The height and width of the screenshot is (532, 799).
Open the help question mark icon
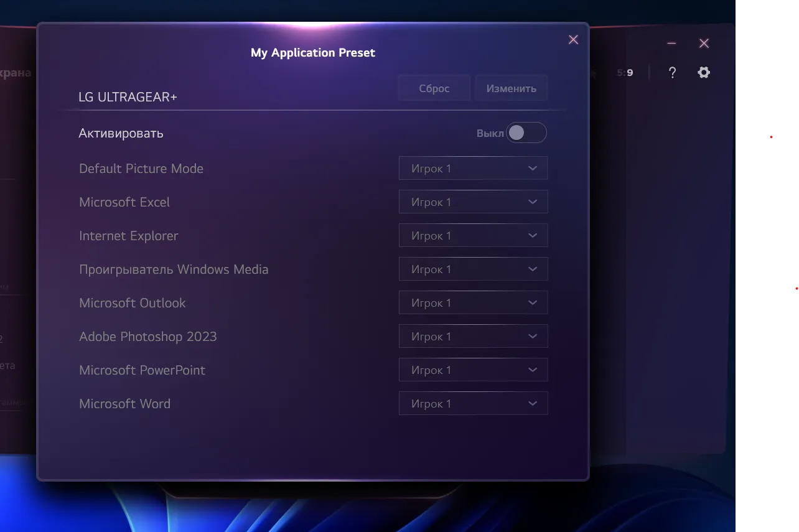(x=672, y=73)
